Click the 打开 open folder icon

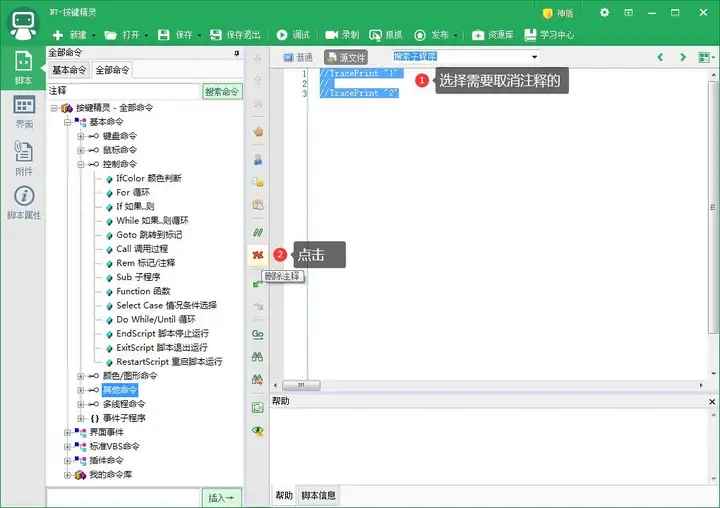coord(110,35)
